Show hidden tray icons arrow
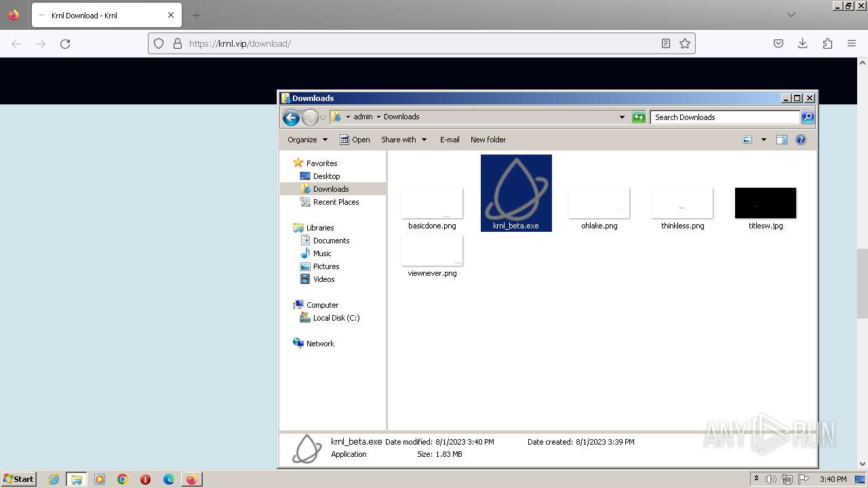Viewport: 868px width, 488px height. [x=756, y=479]
